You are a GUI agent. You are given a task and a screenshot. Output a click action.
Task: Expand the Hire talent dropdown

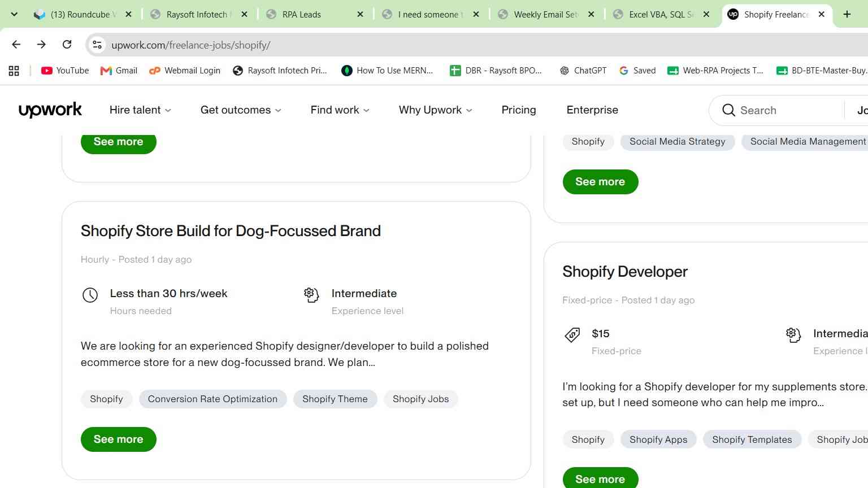pyautogui.click(x=140, y=110)
